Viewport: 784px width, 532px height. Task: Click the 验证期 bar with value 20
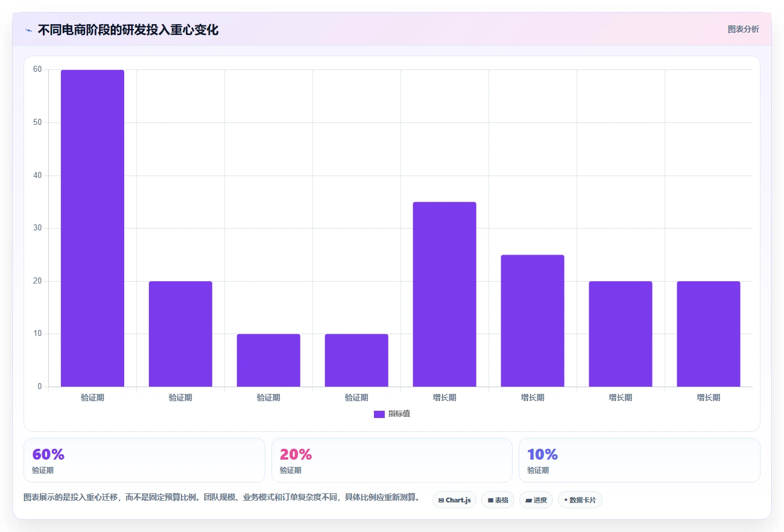[x=180, y=334]
